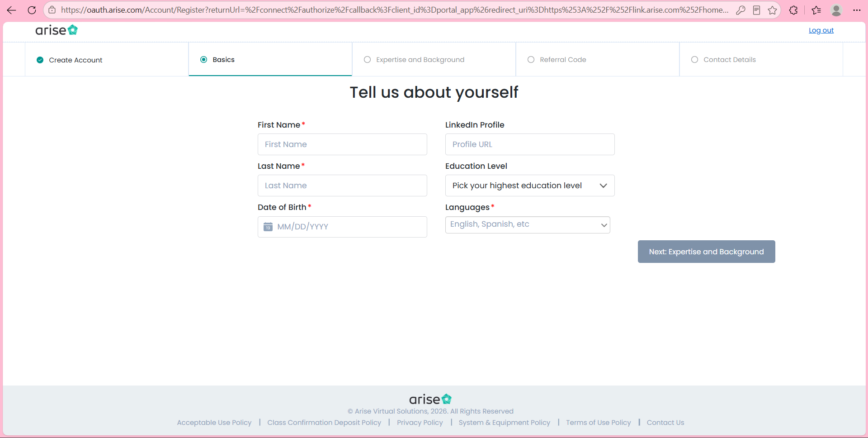Image resolution: width=868 pixels, height=438 pixels.
Task: Click the Create Account checkmark icon
Action: pos(40,60)
